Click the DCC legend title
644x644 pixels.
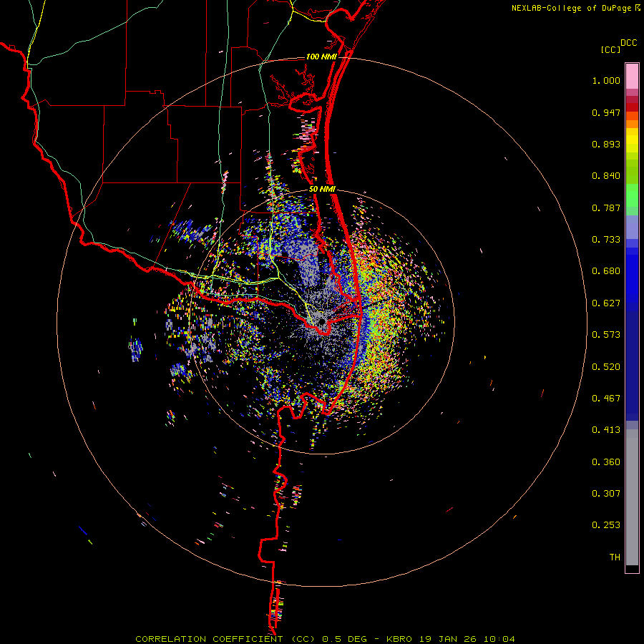coord(628,43)
